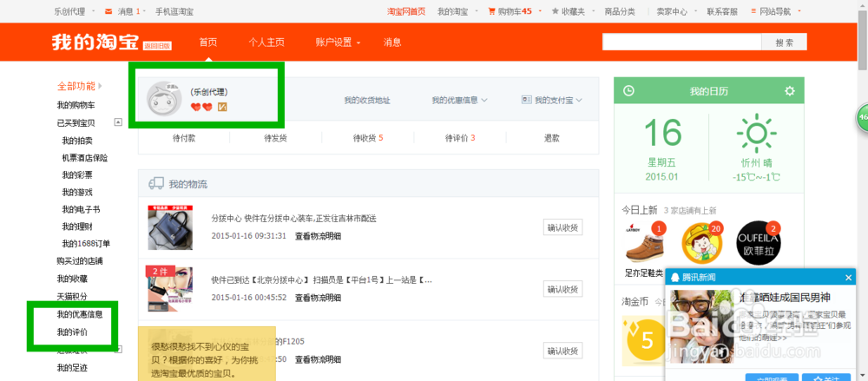Click the 腾讯新闻 penguin icon

point(675,278)
